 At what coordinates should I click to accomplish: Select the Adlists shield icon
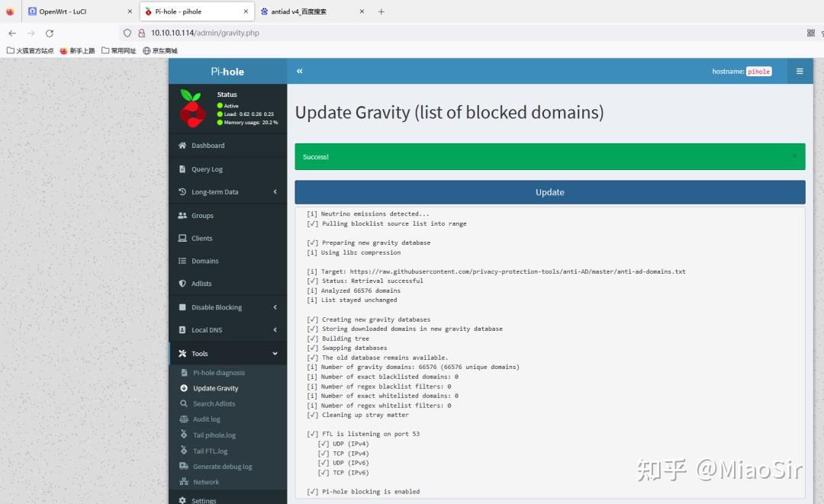(x=182, y=283)
